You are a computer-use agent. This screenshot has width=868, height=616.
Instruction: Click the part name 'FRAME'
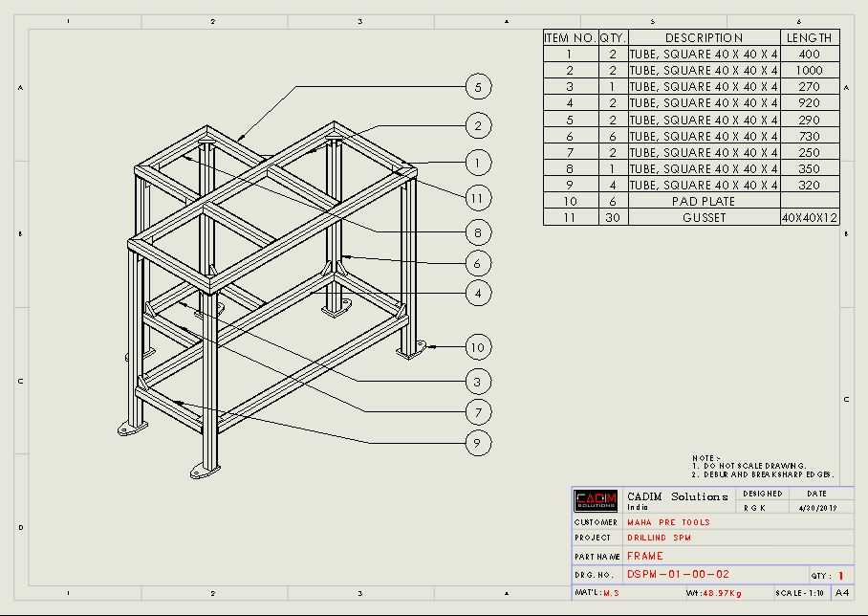point(645,556)
